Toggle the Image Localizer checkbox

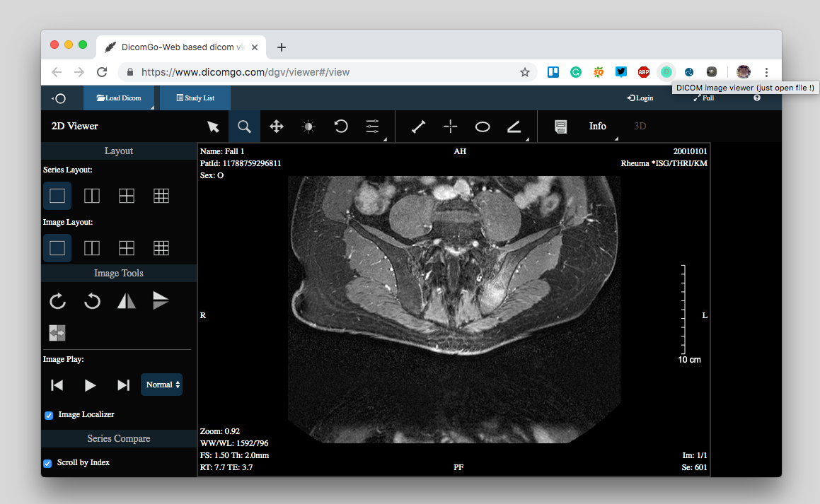tap(49, 415)
